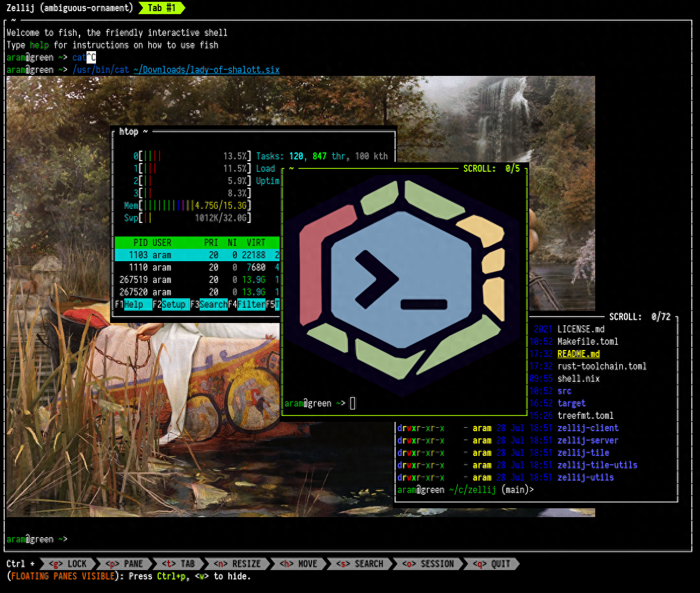The height and width of the screenshot is (593, 700).
Task: Select htop process row with PID 1110
Action: [197, 268]
